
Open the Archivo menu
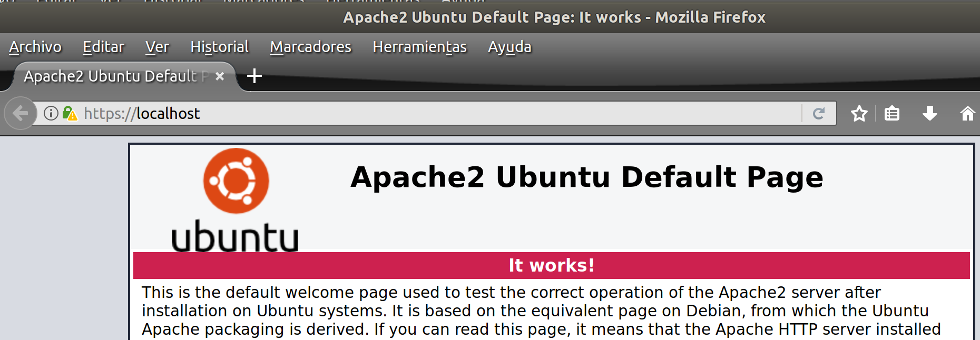point(35,47)
